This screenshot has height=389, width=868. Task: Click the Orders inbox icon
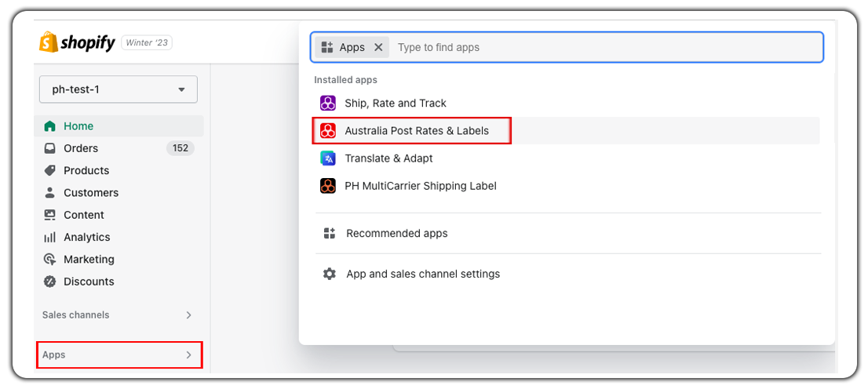(49, 148)
